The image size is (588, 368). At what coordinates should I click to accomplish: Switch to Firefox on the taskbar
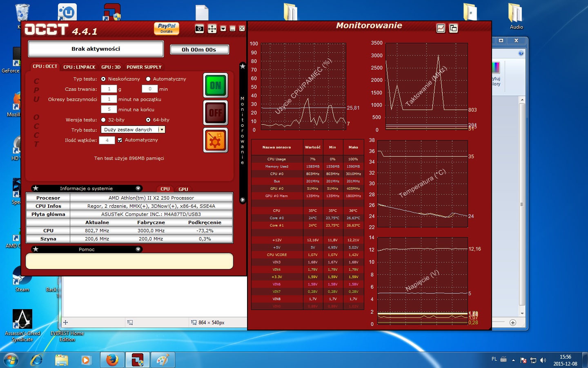[112, 360]
